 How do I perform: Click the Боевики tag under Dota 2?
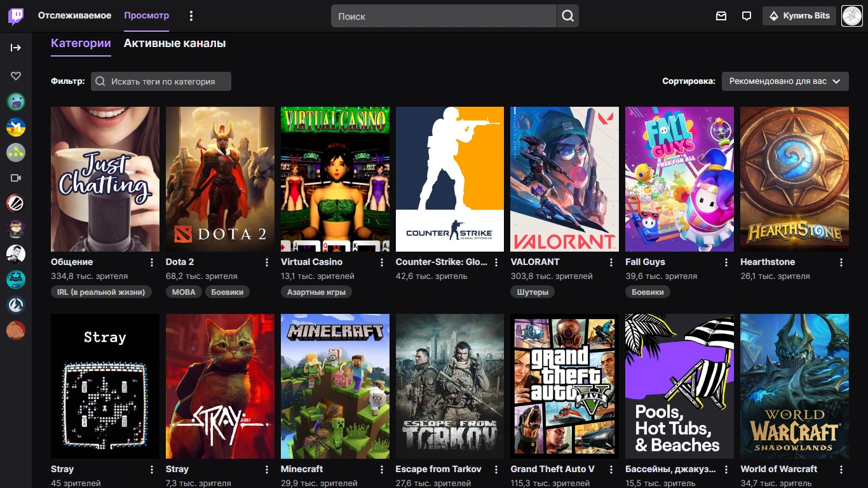tap(227, 292)
